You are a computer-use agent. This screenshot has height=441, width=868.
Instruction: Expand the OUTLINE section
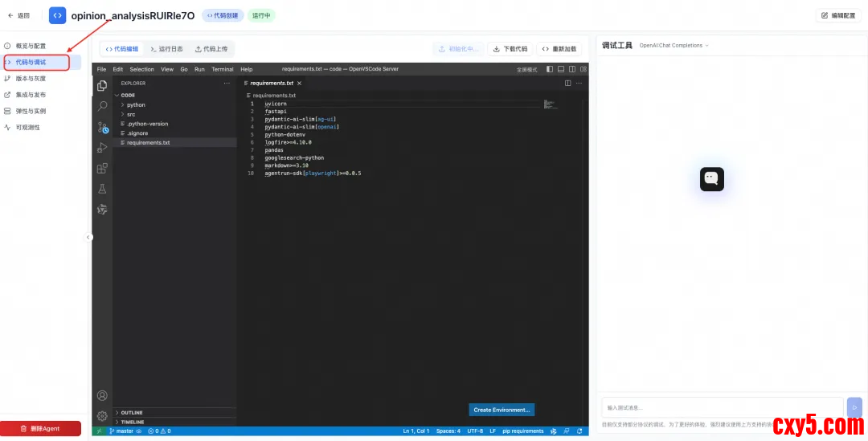131,413
